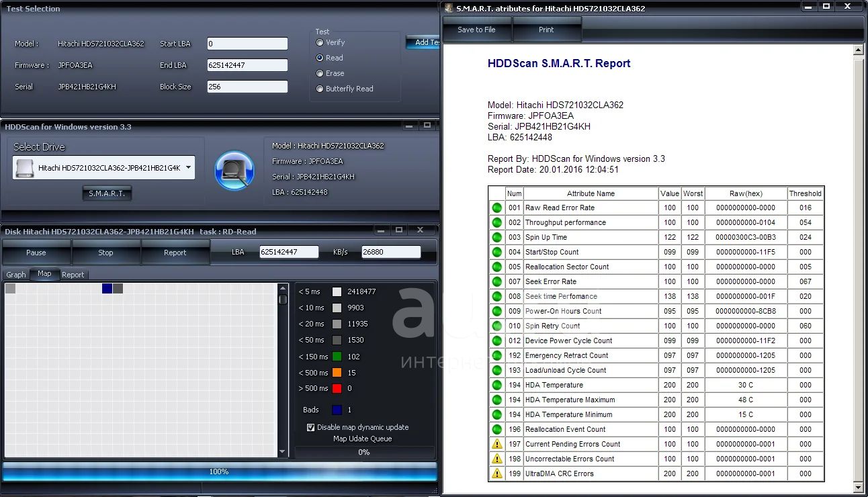Uncheck Disable map dynamic update
Image resolution: width=868 pixels, height=497 pixels.
pos(310,427)
